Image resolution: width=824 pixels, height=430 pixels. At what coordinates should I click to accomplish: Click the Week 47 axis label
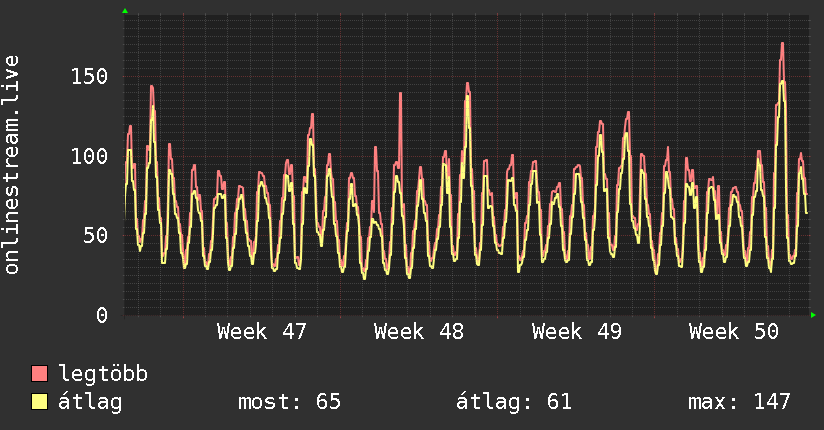(262, 332)
